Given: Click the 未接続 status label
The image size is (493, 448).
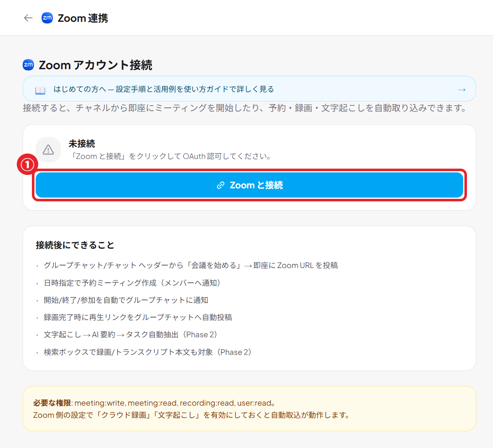Looking at the screenshot, I should 82,143.
